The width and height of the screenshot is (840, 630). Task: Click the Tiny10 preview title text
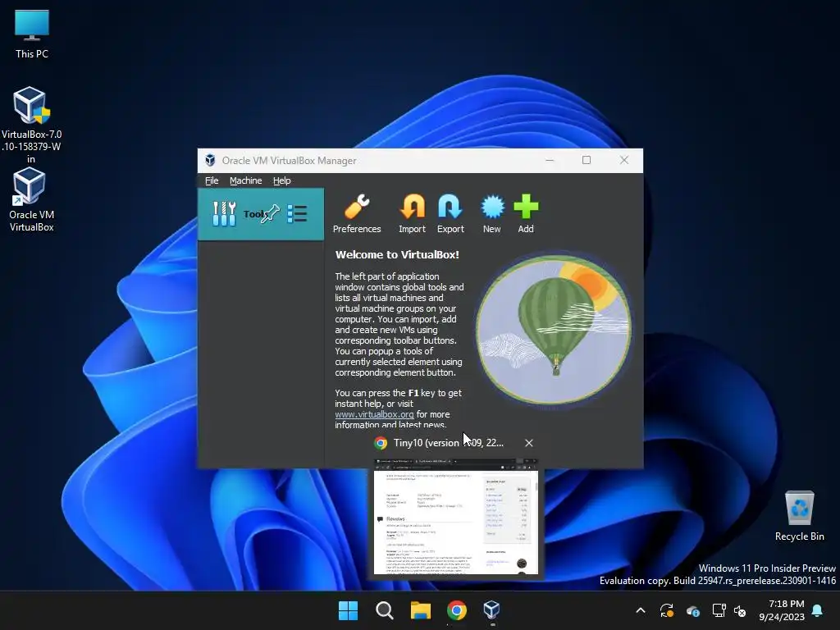click(x=449, y=443)
